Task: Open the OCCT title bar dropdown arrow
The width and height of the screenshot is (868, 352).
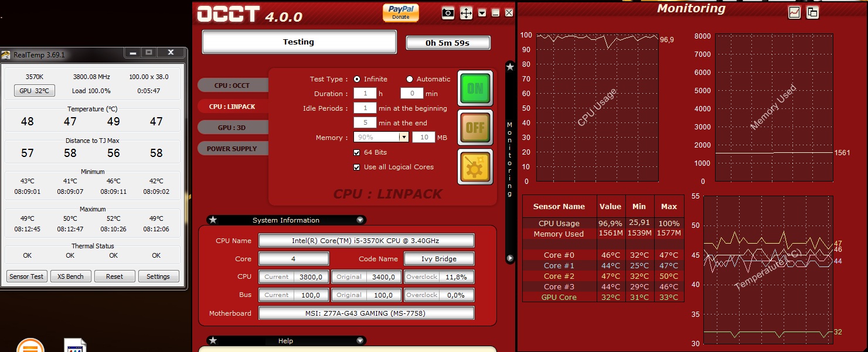Action: pyautogui.click(x=482, y=13)
